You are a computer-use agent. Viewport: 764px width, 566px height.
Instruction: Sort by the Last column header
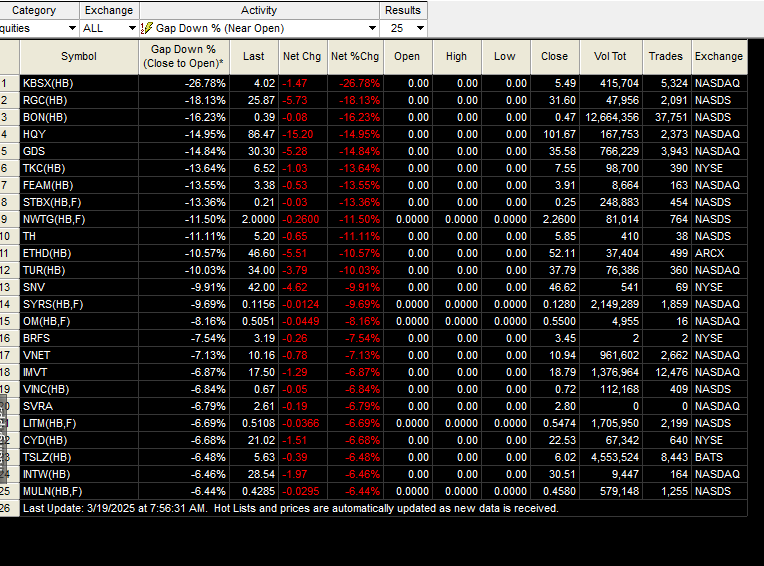click(x=254, y=57)
